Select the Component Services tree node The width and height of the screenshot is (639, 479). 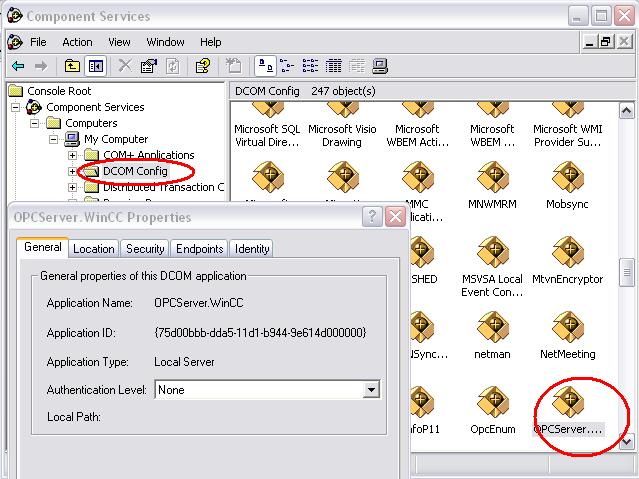click(x=95, y=107)
